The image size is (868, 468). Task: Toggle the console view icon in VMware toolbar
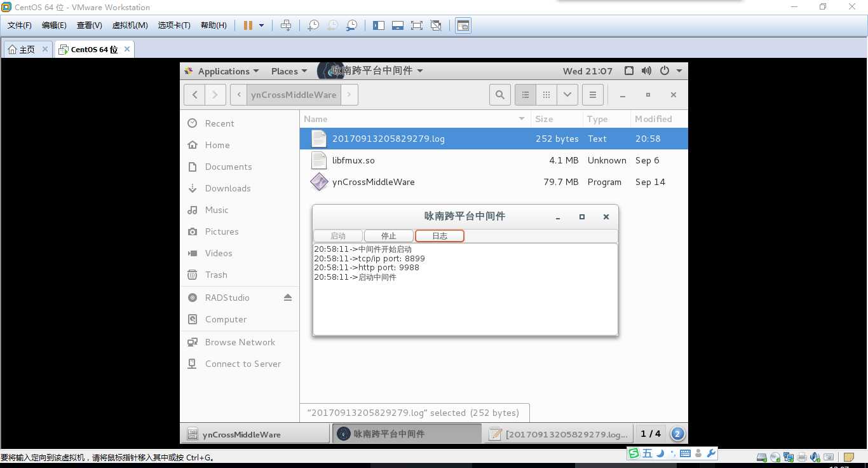[463, 25]
